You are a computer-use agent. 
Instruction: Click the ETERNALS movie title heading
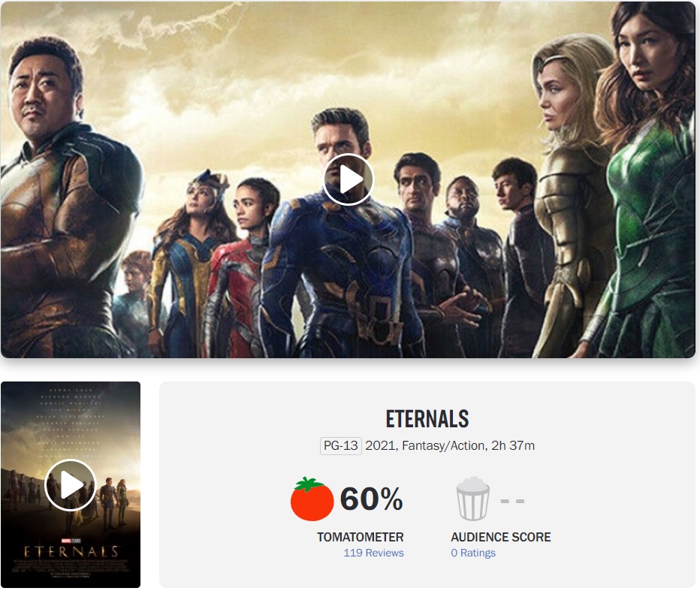pos(427,419)
